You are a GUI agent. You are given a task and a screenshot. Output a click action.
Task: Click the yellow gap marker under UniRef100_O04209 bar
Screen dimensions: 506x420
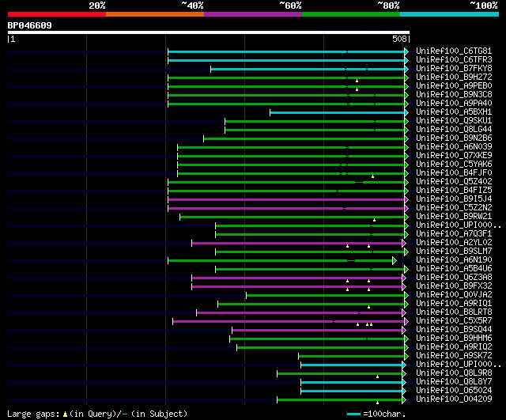point(377,403)
